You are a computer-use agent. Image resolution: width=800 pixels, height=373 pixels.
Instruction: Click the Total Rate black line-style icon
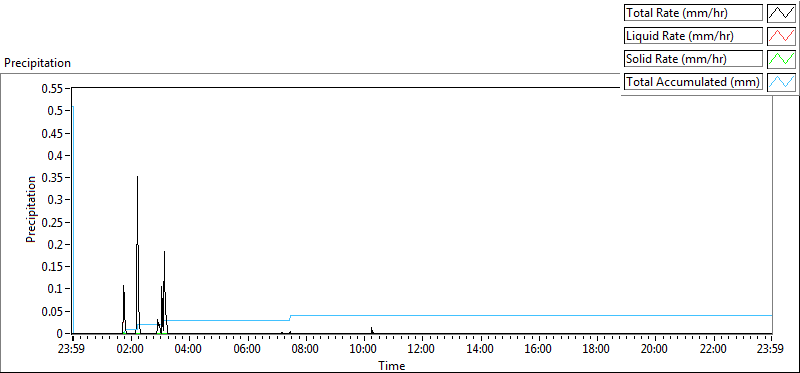pos(781,12)
